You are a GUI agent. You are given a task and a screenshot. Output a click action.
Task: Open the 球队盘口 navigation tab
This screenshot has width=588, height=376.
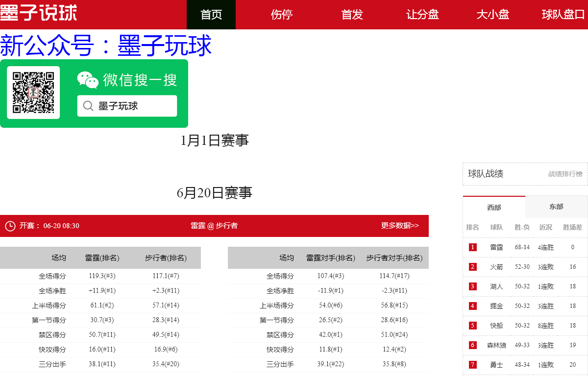[x=563, y=15]
